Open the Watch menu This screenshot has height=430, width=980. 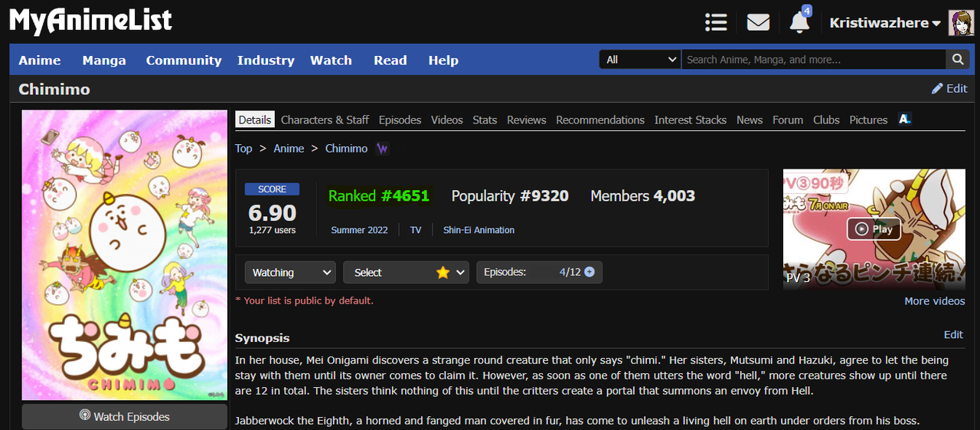pyautogui.click(x=331, y=60)
